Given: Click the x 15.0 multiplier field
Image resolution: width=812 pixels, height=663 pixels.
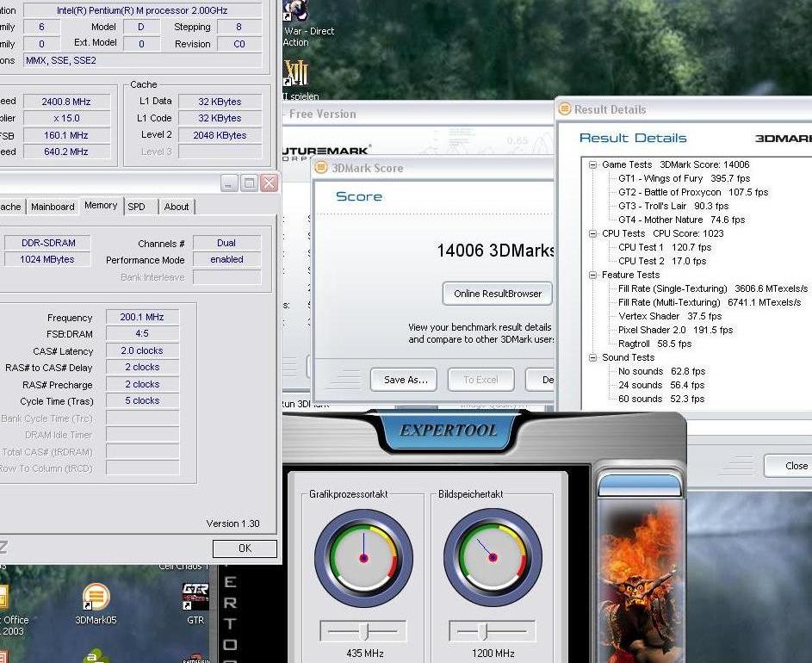Looking at the screenshot, I should click(67, 118).
